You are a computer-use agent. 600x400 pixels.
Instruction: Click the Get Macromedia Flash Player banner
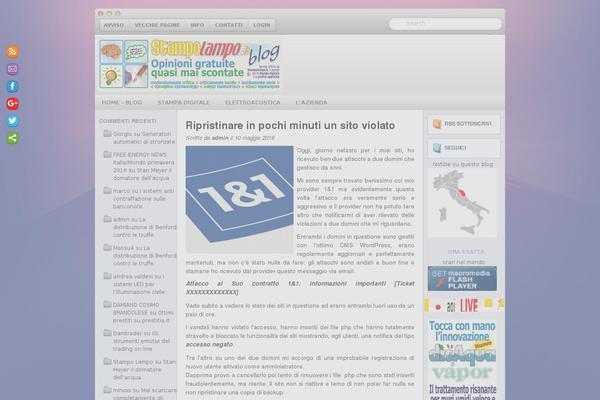(x=462, y=279)
